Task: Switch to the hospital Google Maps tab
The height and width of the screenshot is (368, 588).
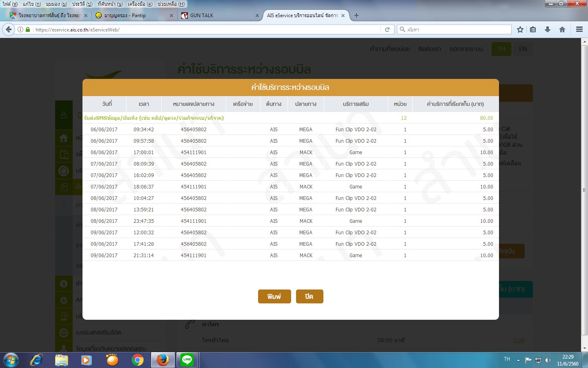Action: (48, 16)
